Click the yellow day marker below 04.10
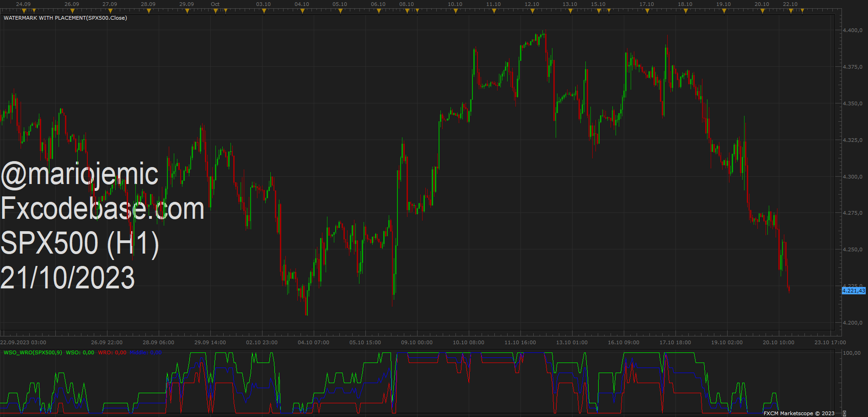 [302, 11]
